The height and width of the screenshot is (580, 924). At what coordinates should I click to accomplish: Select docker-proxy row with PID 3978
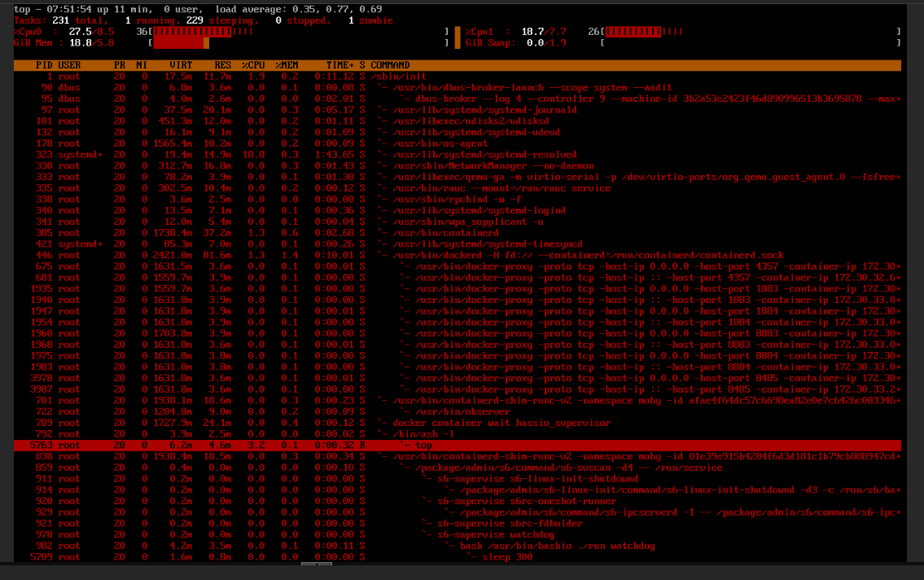click(x=458, y=379)
